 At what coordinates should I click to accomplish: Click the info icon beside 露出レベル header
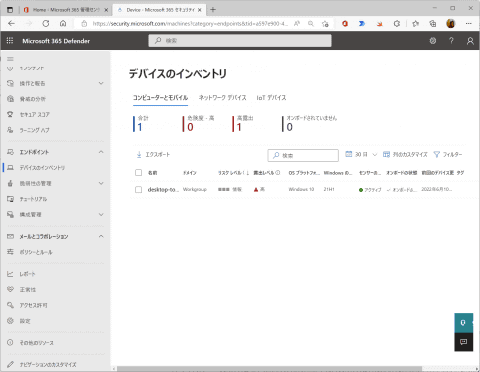tap(278, 173)
